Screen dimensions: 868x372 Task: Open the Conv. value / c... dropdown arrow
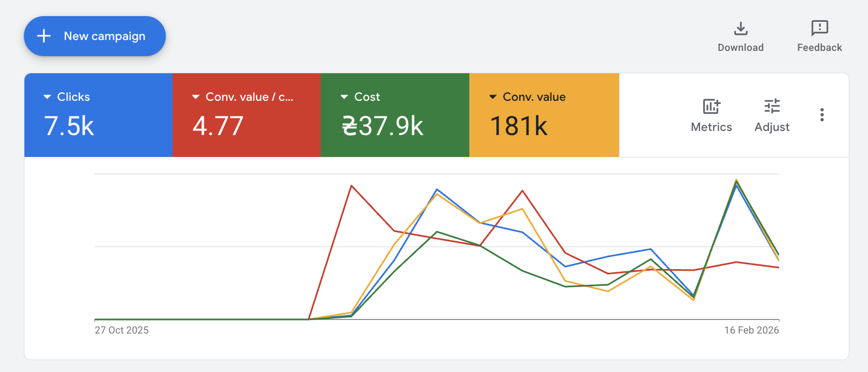[x=196, y=97]
